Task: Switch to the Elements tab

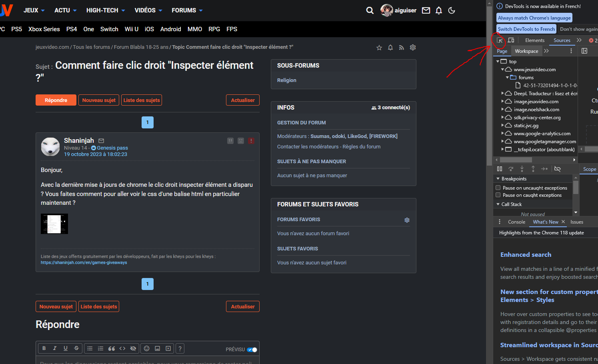Action: (535, 40)
